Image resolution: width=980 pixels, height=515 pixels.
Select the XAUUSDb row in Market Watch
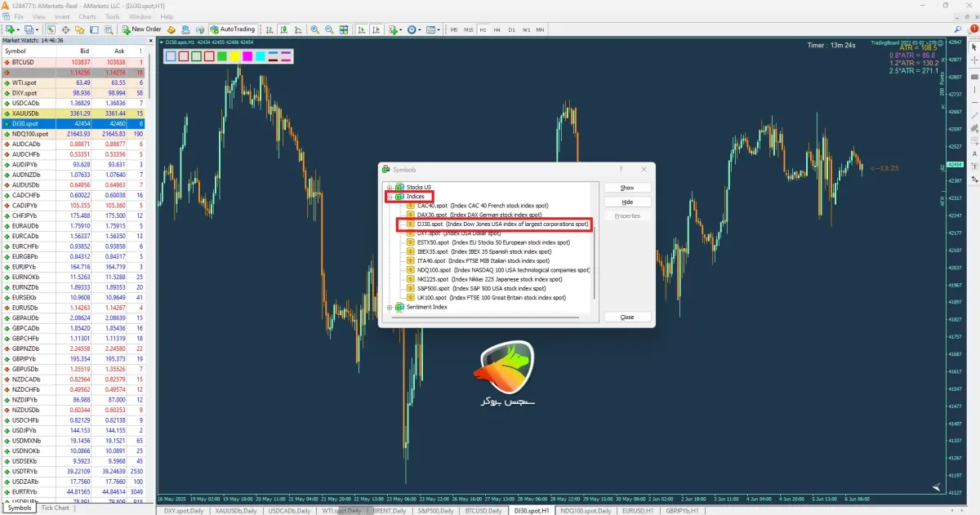[73, 113]
